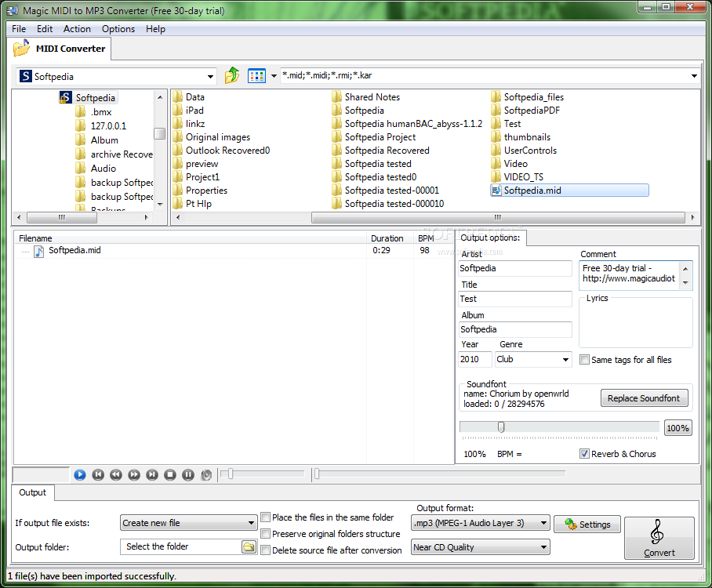Open the Data folder

pyautogui.click(x=189, y=96)
